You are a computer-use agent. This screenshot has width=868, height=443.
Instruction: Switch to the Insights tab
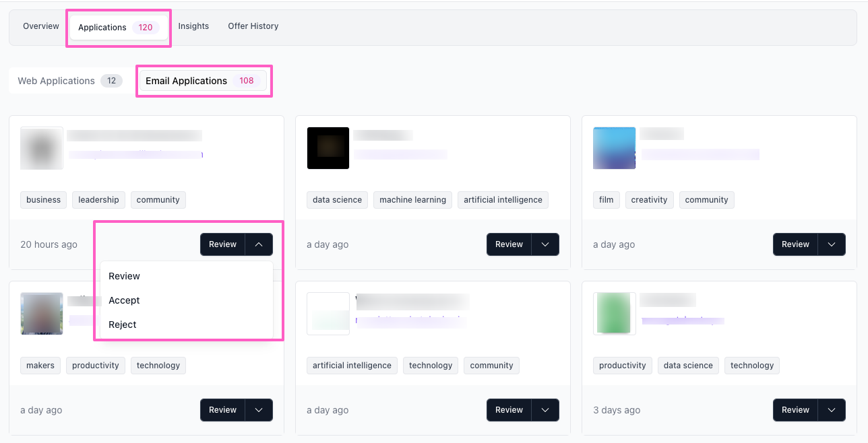pyautogui.click(x=193, y=26)
